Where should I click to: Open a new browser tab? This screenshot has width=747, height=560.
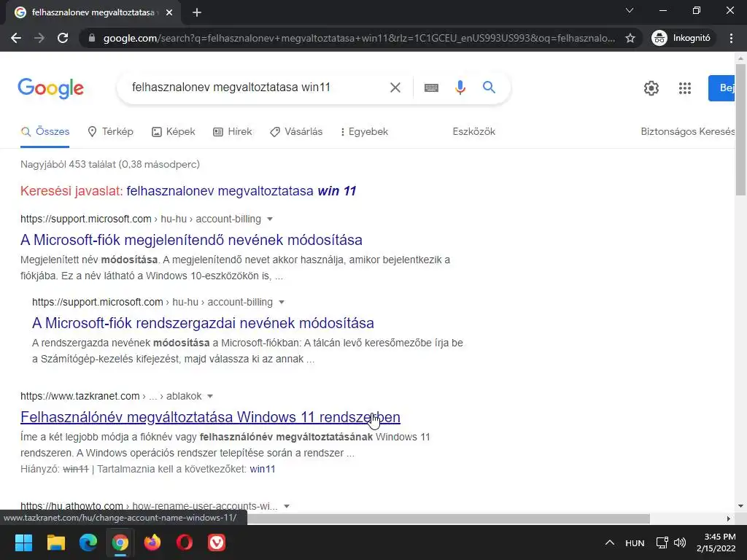(x=197, y=12)
